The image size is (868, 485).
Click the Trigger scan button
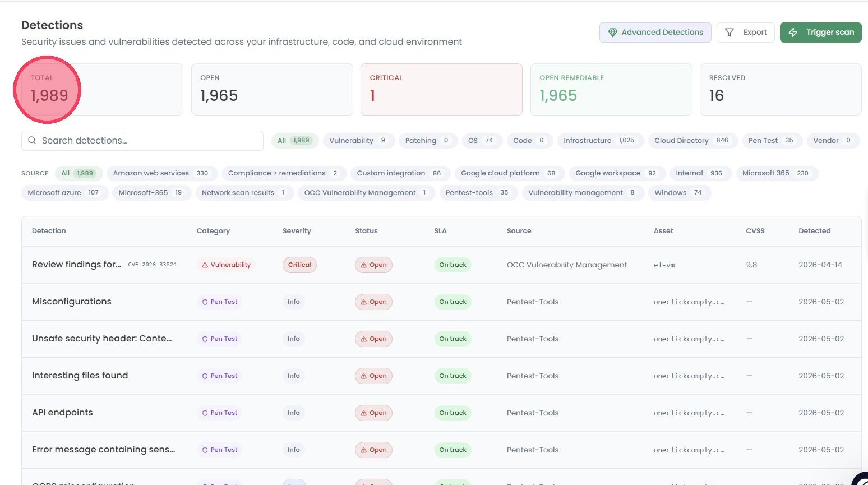coord(820,33)
